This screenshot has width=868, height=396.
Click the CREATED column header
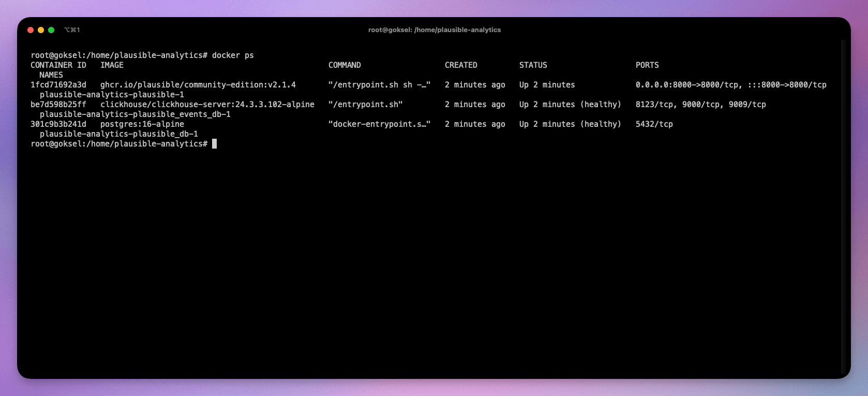pos(461,65)
